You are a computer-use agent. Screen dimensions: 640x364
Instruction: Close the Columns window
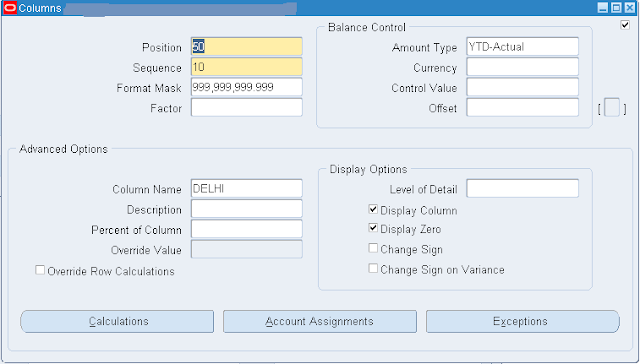click(630, 8)
